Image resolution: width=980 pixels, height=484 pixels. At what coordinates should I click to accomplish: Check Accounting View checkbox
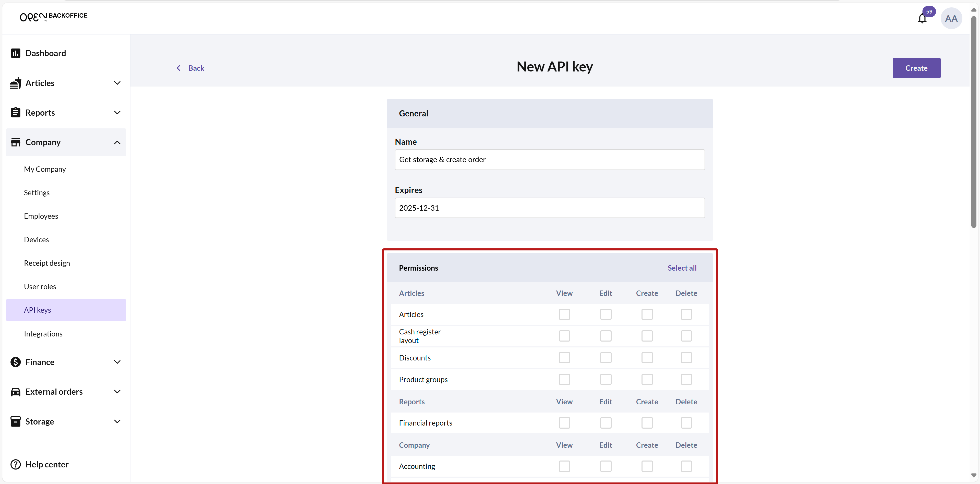pos(564,466)
